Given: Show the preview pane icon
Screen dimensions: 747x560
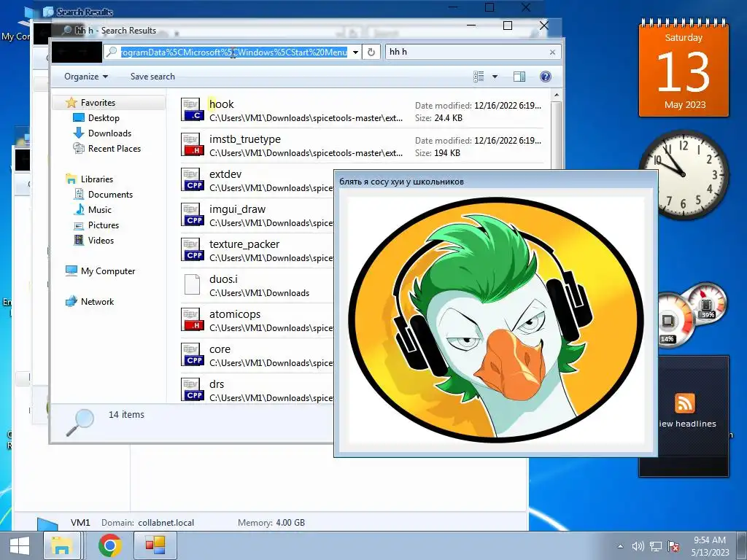Looking at the screenshot, I should [519, 77].
